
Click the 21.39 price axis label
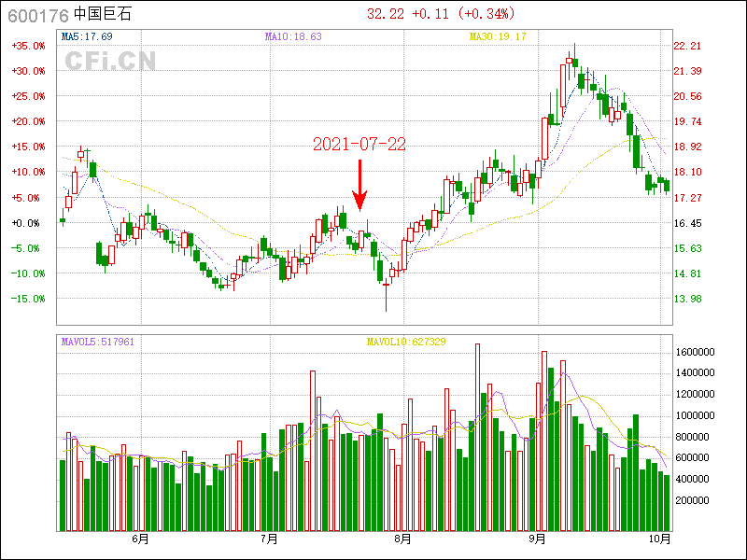(x=687, y=72)
